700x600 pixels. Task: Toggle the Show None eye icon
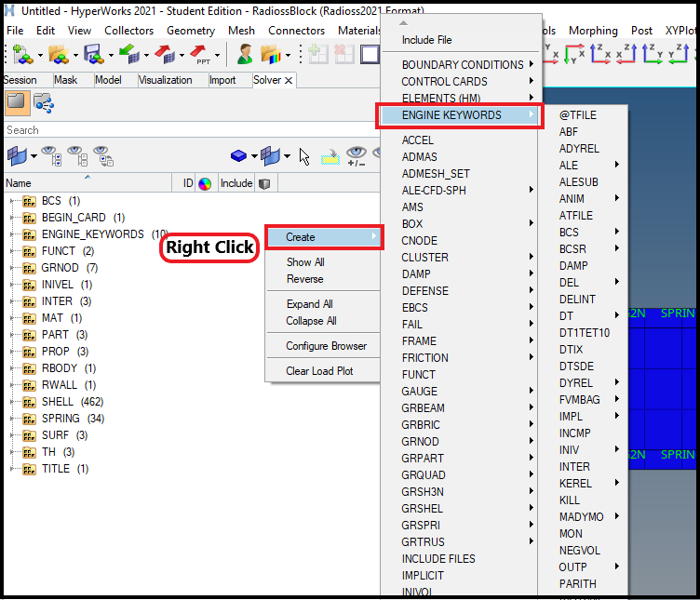[76, 156]
